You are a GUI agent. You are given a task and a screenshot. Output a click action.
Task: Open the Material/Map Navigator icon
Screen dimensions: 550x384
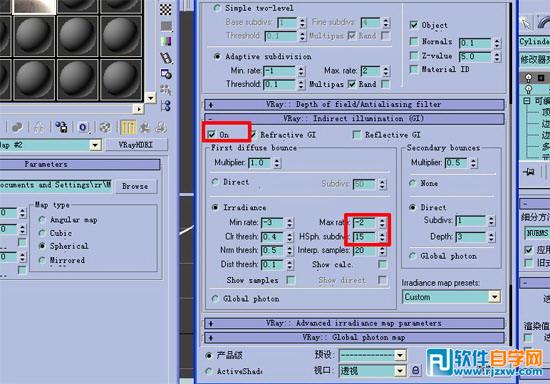(x=166, y=106)
